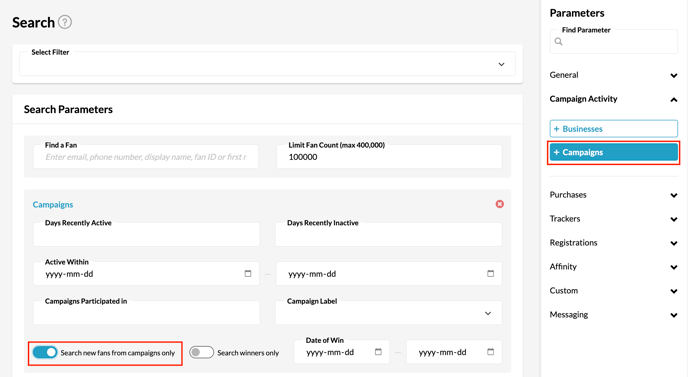688x377 pixels.
Task: Open calendar picker for Active Within start date
Action: pos(248,273)
